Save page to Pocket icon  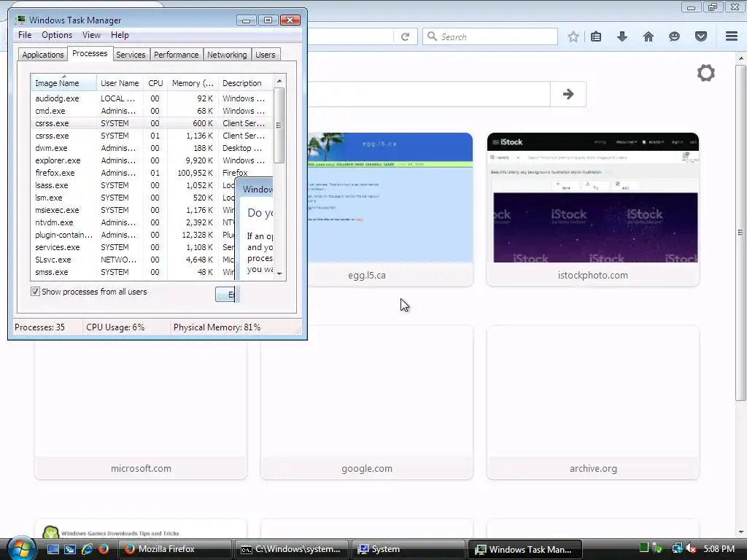[701, 36]
